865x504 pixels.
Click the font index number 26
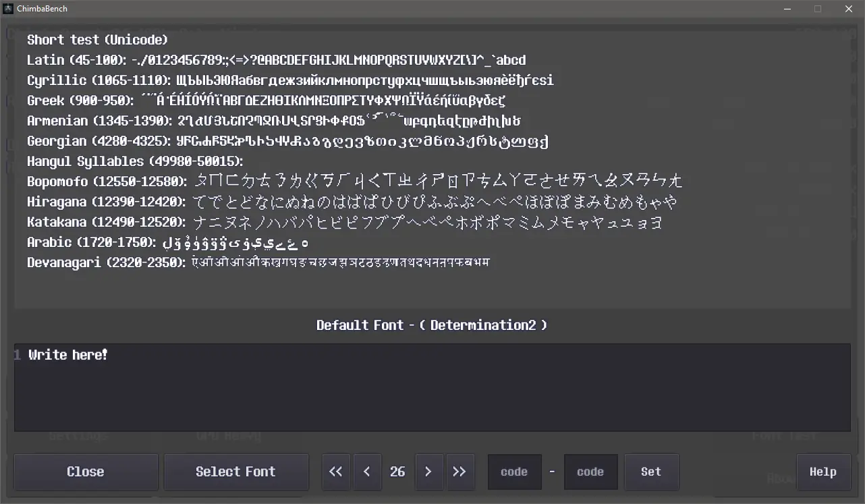[397, 472]
